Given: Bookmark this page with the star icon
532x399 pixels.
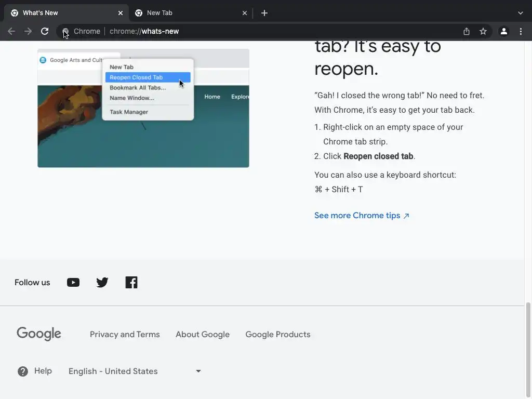Looking at the screenshot, I should (x=483, y=31).
